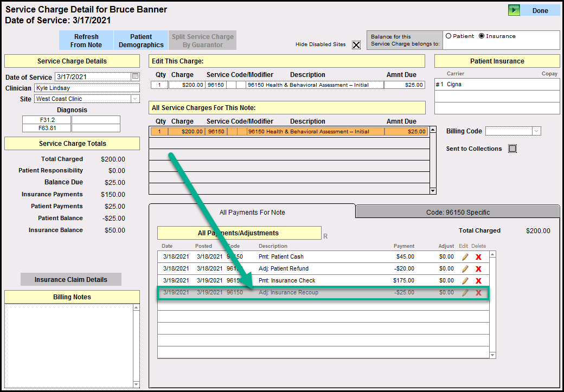Viewport: 564px width, 392px height.
Task: Switch to the Code: 96150 Specific tab
Action: pos(458,212)
